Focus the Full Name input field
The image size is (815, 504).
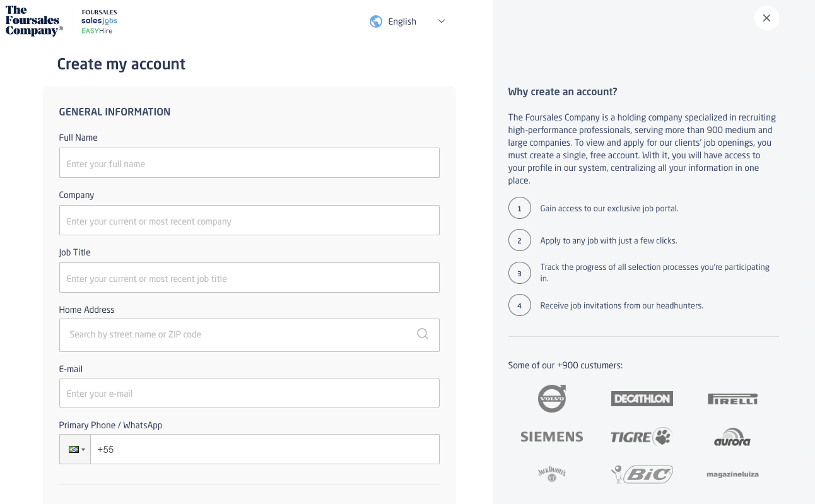point(249,163)
